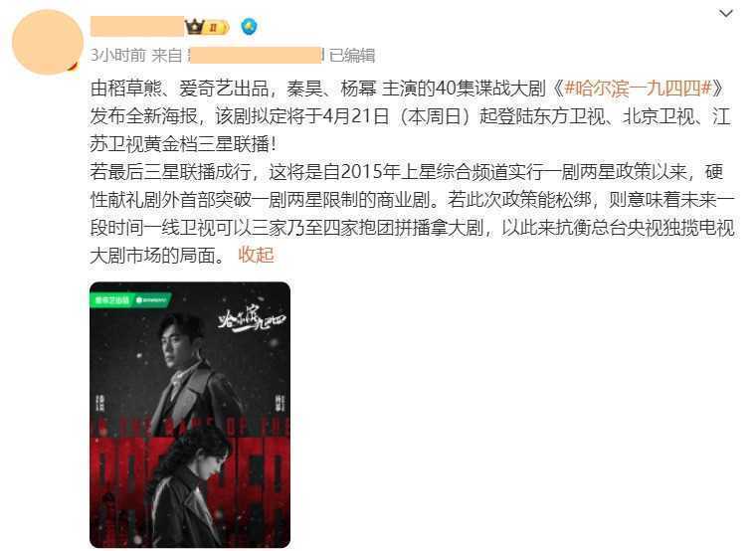Open the post options chevron menu
756x551 pixels.
tap(725, 14)
